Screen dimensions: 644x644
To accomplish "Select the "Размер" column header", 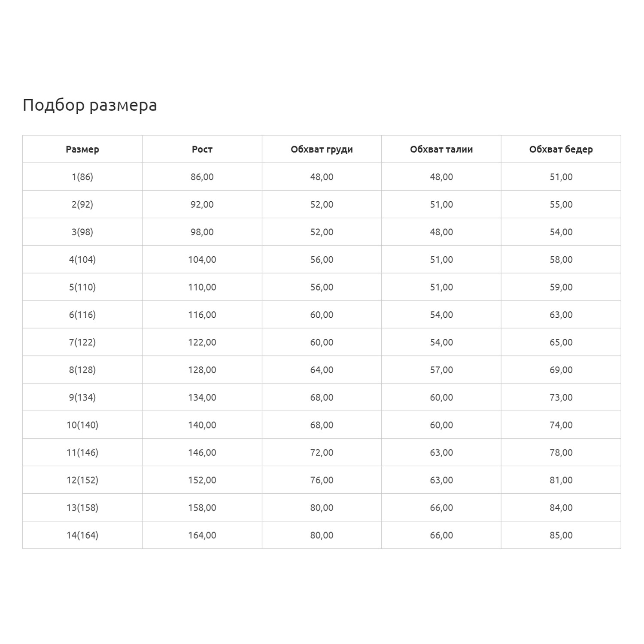I will [x=82, y=149].
